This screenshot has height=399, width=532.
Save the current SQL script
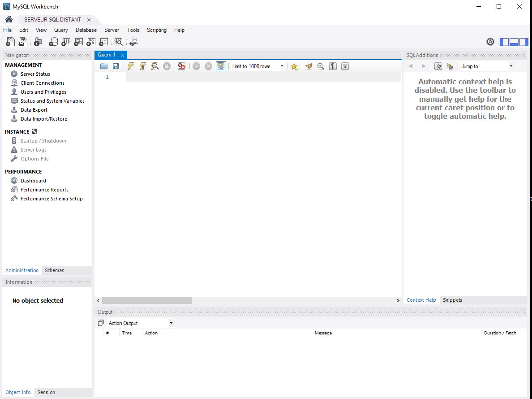pos(116,66)
